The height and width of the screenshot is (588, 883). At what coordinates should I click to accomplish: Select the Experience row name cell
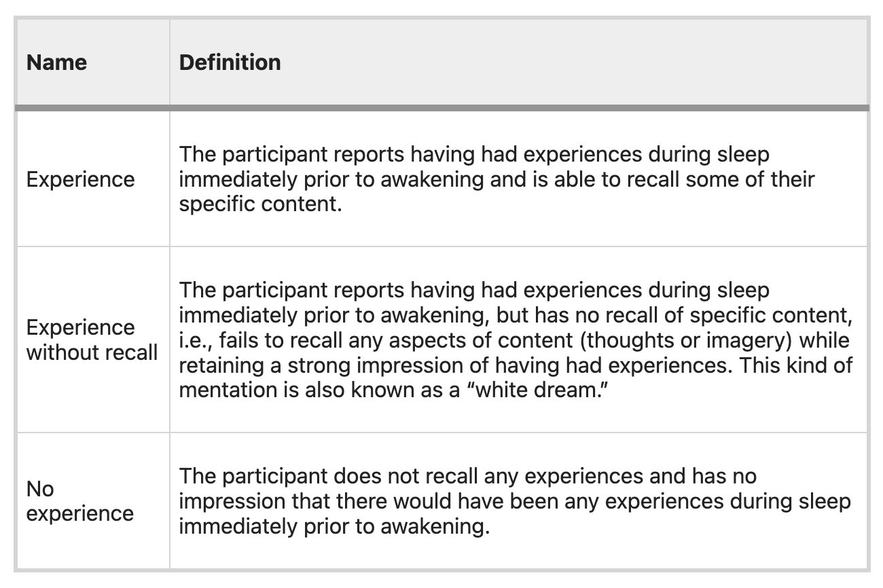point(81,179)
